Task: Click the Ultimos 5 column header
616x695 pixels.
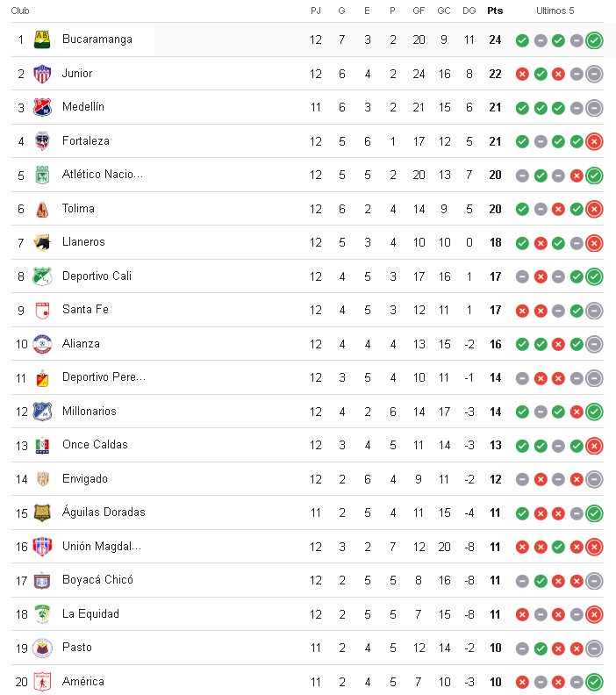Action: click(555, 11)
